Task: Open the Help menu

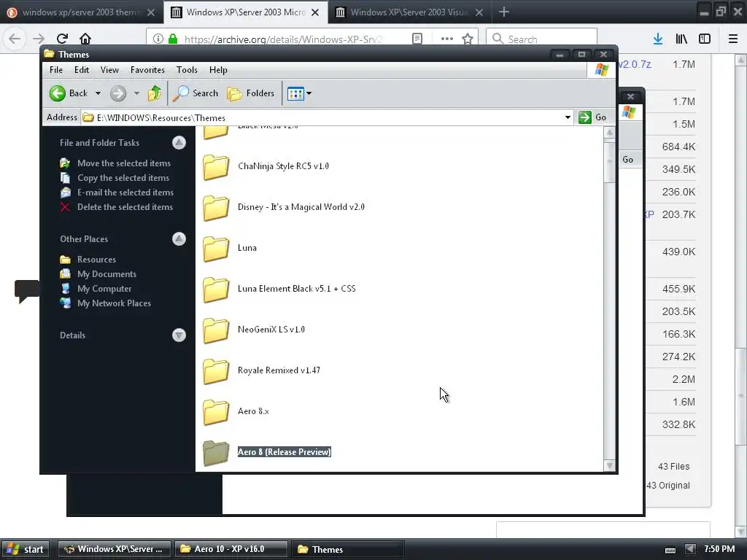Action: click(x=218, y=70)
